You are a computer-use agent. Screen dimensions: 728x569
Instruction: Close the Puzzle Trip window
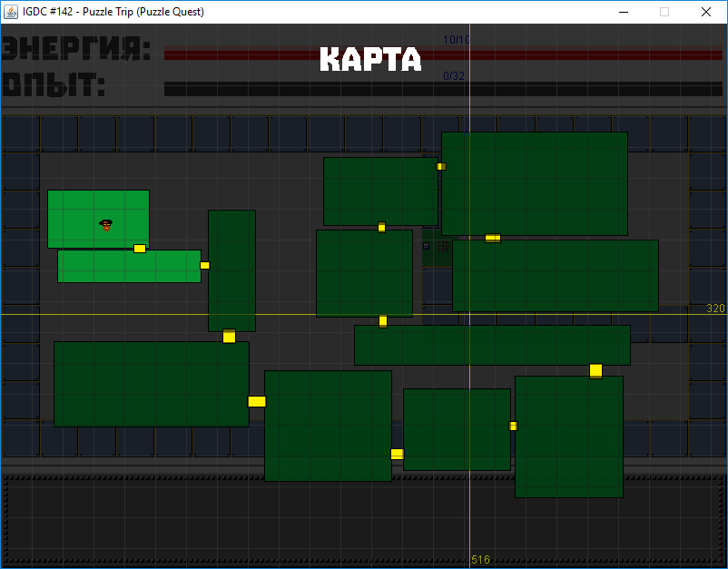coord(705,12)
